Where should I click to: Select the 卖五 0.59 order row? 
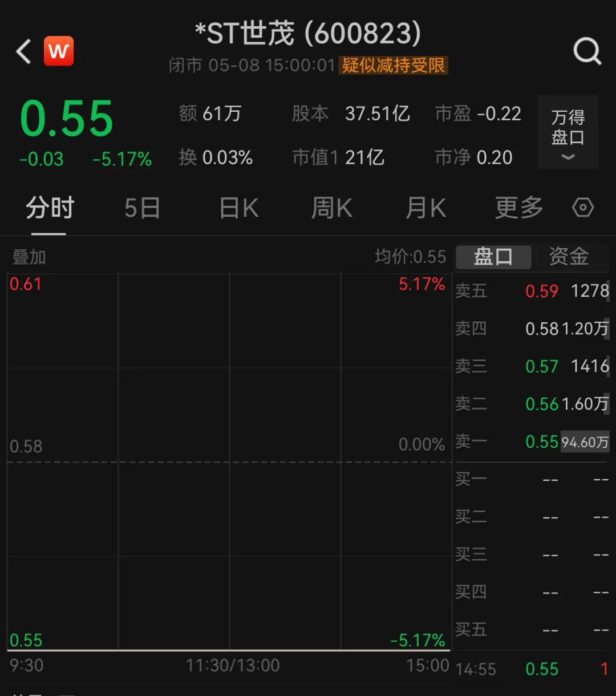click(x=532, y=291)
